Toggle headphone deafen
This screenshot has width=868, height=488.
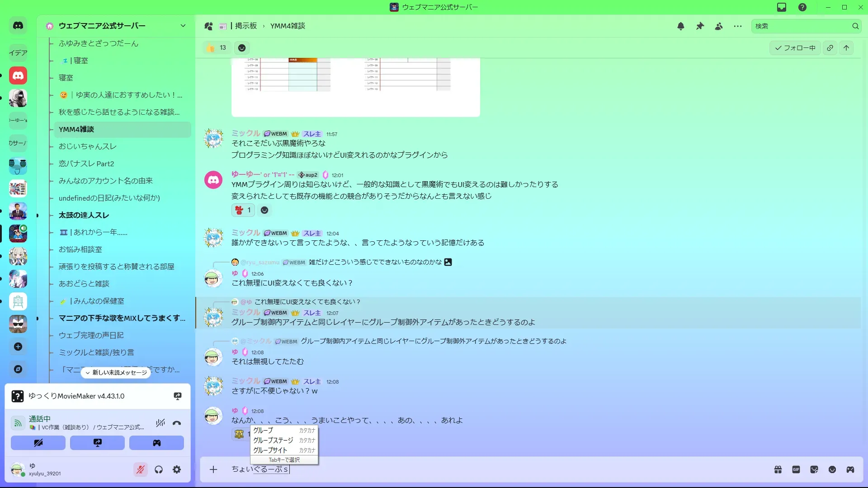(x=159, y=469)
